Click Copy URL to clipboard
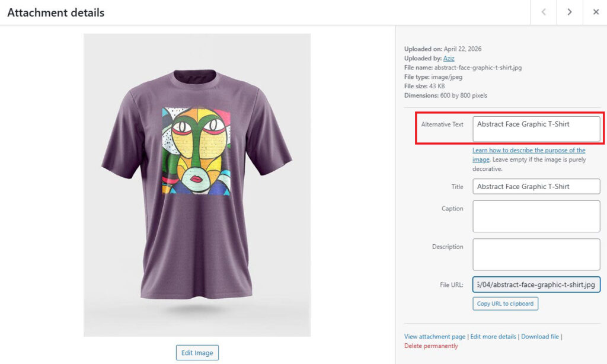Viewport: 607px width, 364px height. (x=505, y=304)
